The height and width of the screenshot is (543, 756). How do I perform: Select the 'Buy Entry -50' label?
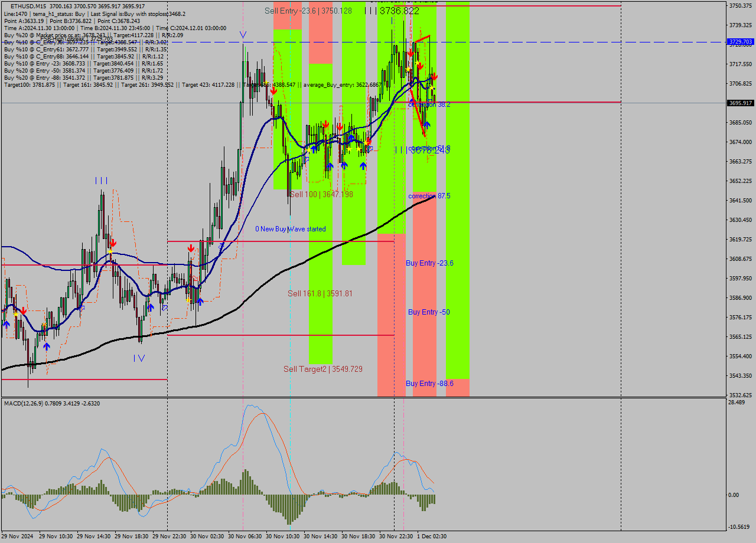[429, 312]
